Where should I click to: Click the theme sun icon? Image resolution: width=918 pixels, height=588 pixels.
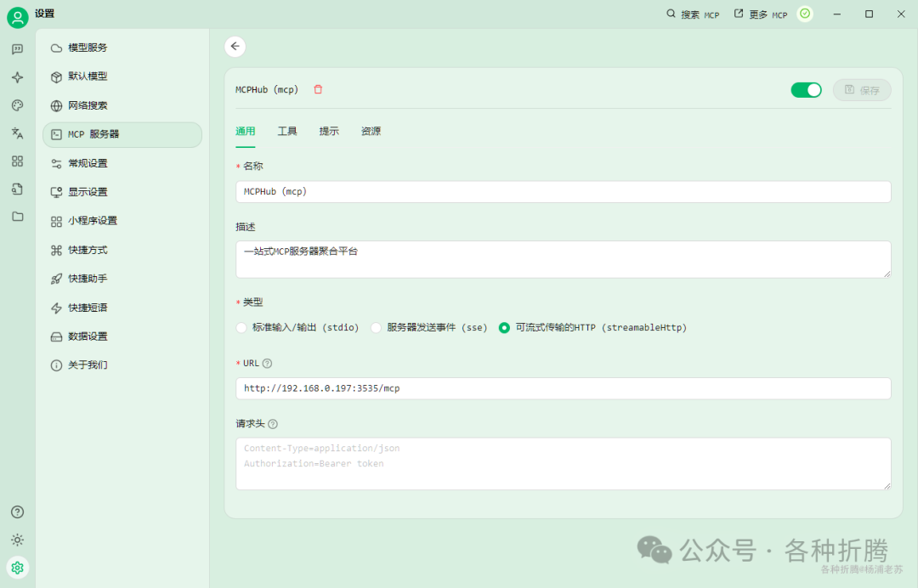click(17, 540)
